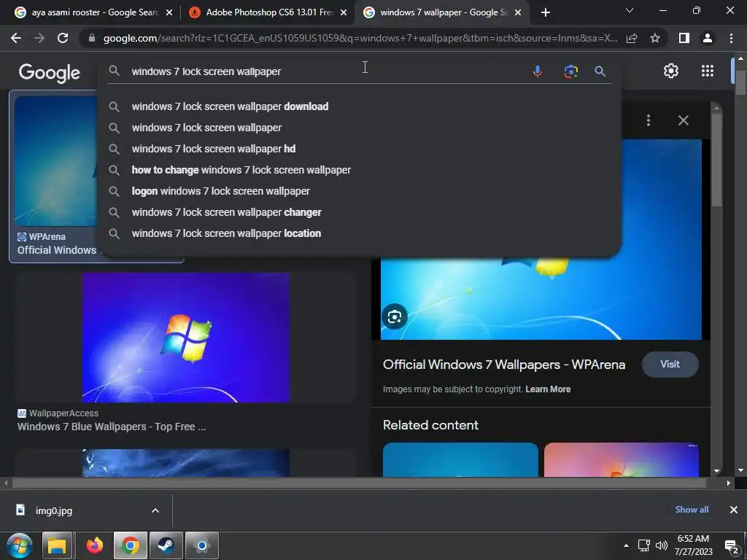Open the Chrome profile menu

708,38
